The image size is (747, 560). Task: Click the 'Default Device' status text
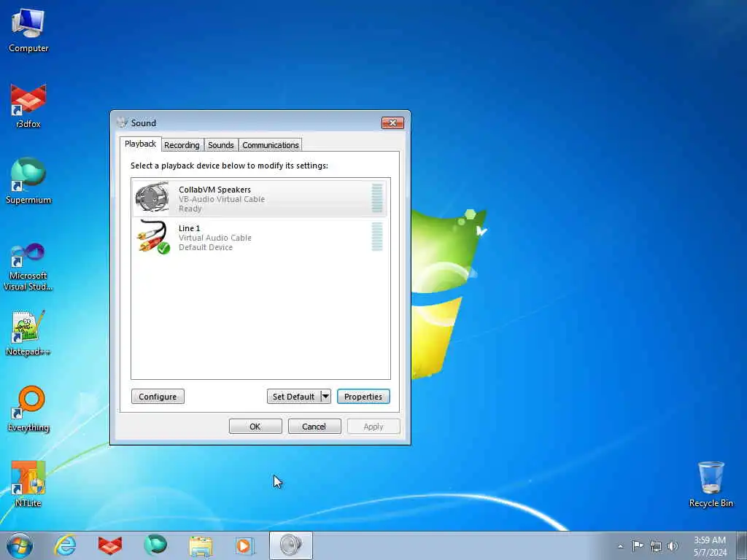coord(206,247)
